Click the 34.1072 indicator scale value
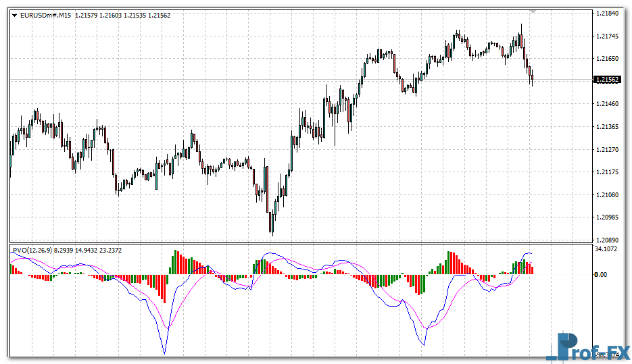This screenshot has width=632, height=364. click(608, 249)
